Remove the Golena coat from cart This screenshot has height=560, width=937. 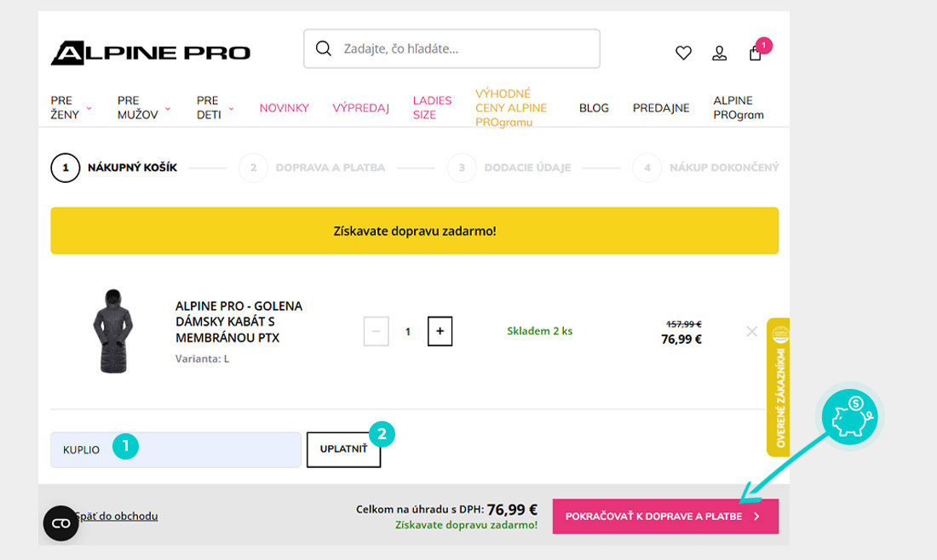pos(751,331)
